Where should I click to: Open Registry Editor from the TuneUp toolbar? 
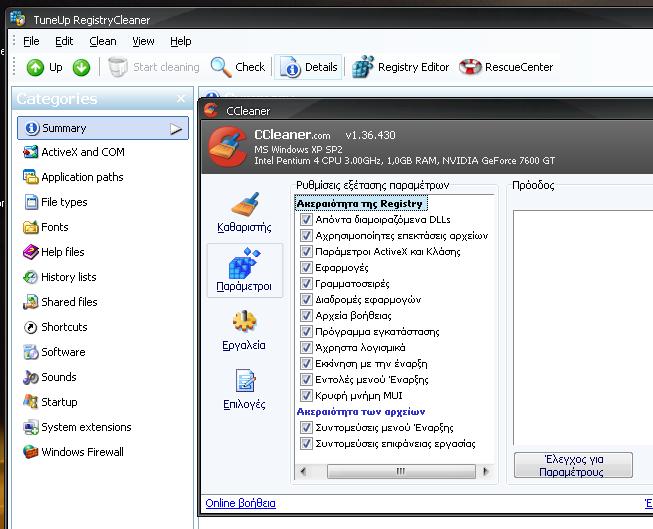(400, 67)
